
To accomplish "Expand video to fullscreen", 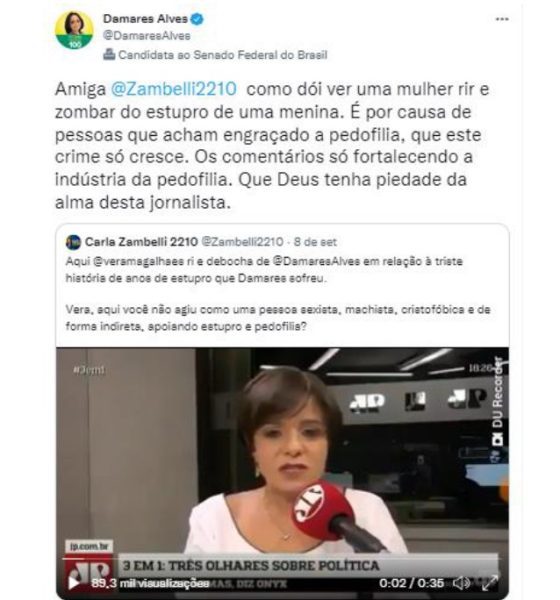I will point(490,583).
